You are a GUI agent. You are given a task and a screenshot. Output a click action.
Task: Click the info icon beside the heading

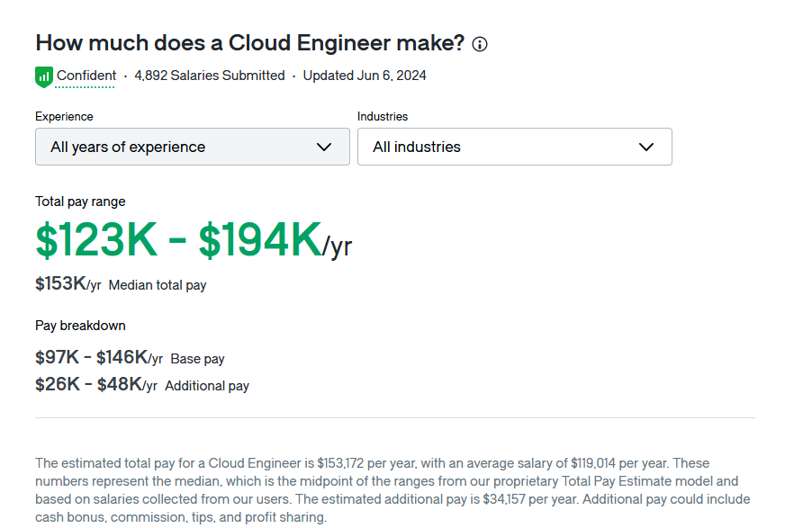[480, 44]
